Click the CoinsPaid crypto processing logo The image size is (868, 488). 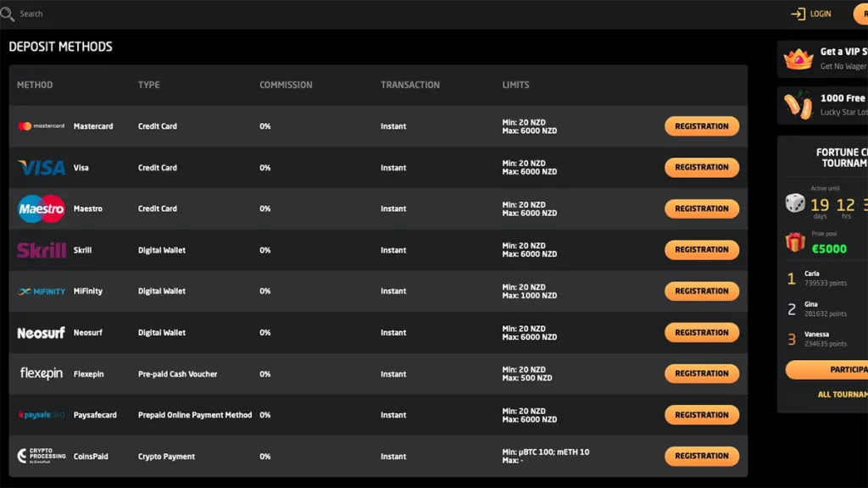click(x=41, y=456)
